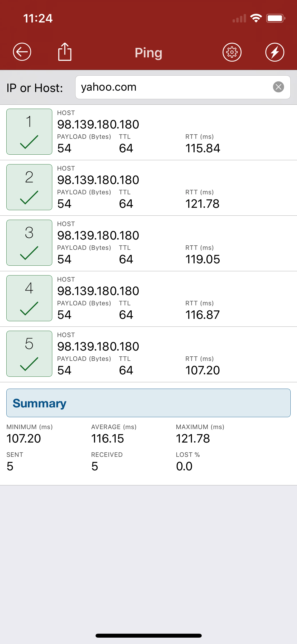Tap the Ping title
The height and width of the screenshot is (644, 297).
(x=148, y=53)
